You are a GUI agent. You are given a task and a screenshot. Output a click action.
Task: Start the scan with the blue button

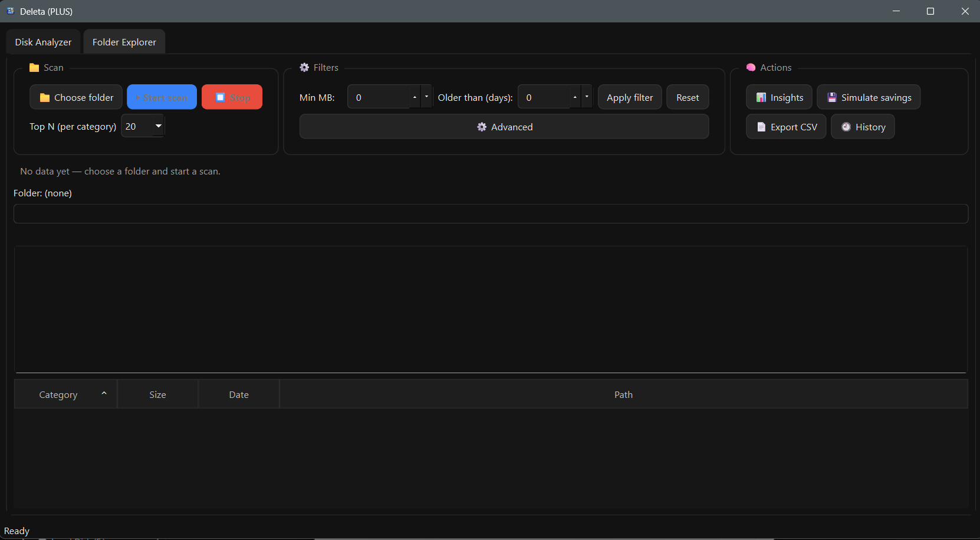pyautogui.click(x=162, y=97)
